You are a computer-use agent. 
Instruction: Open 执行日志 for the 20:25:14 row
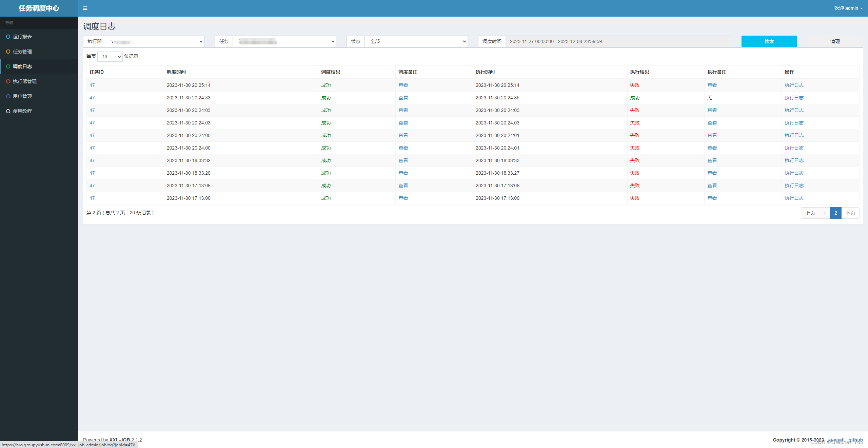[794, 85]
